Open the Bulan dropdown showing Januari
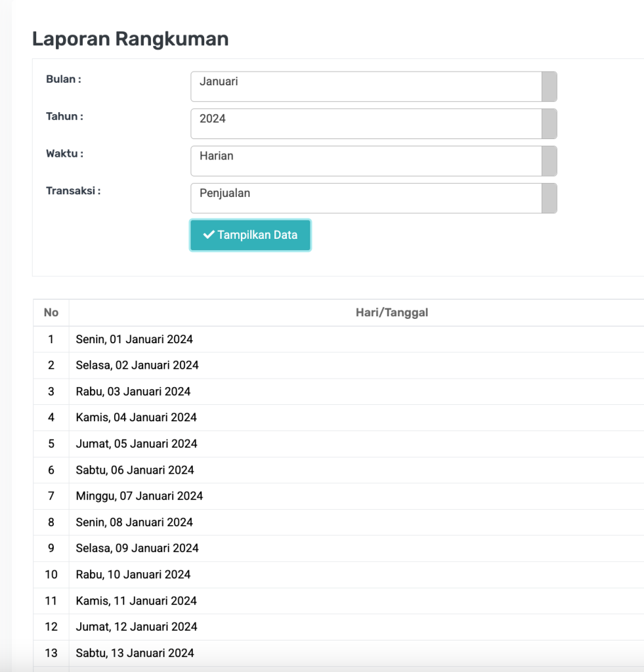This screenshot has height=672, width=644. (366, 87)
